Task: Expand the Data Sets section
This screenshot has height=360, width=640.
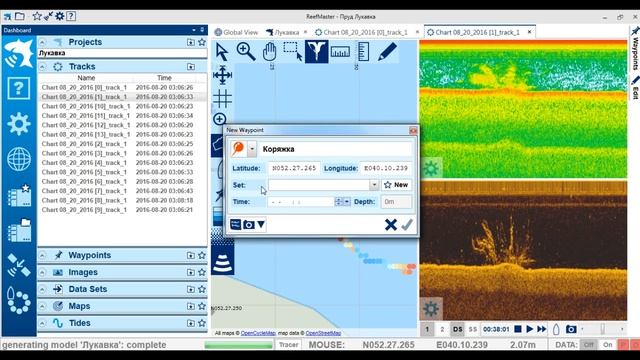Action: click(42, 289)
